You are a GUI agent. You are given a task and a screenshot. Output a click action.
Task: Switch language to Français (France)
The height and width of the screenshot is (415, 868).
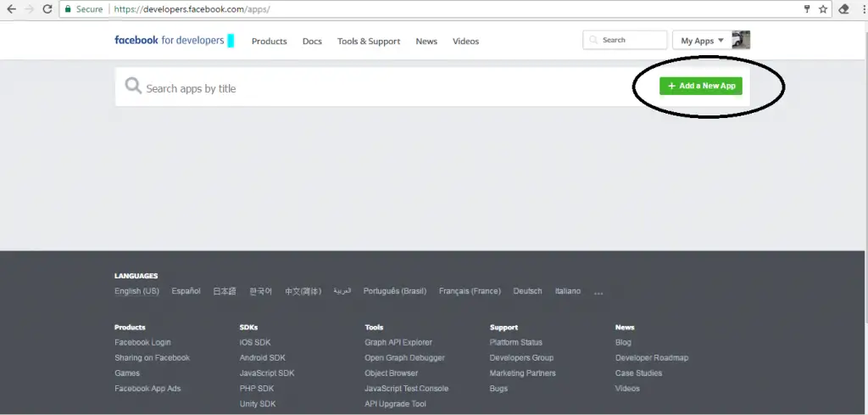click(x=470, y=291)
